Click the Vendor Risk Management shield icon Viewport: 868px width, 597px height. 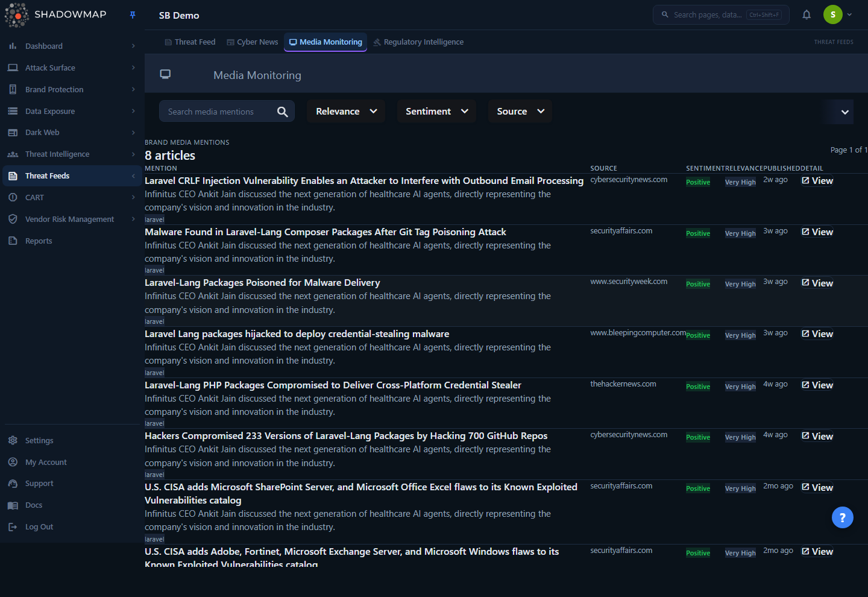13,219
